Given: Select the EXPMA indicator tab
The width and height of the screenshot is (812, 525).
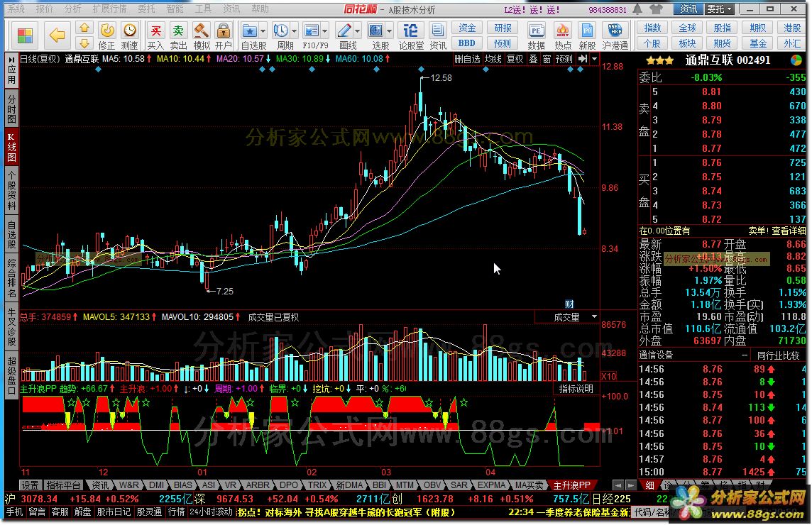Looking at the screenshot, I should (x=491, y=485).
